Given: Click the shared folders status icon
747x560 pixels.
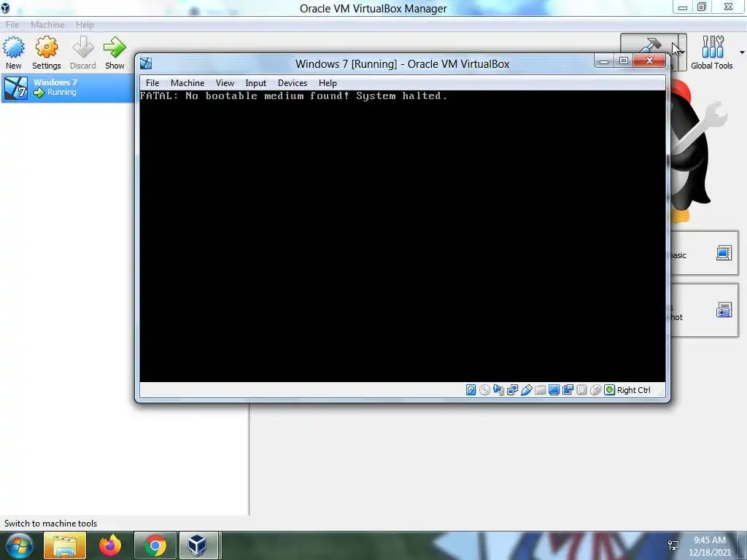Looking at the screenshot, I should pos(540,390).
